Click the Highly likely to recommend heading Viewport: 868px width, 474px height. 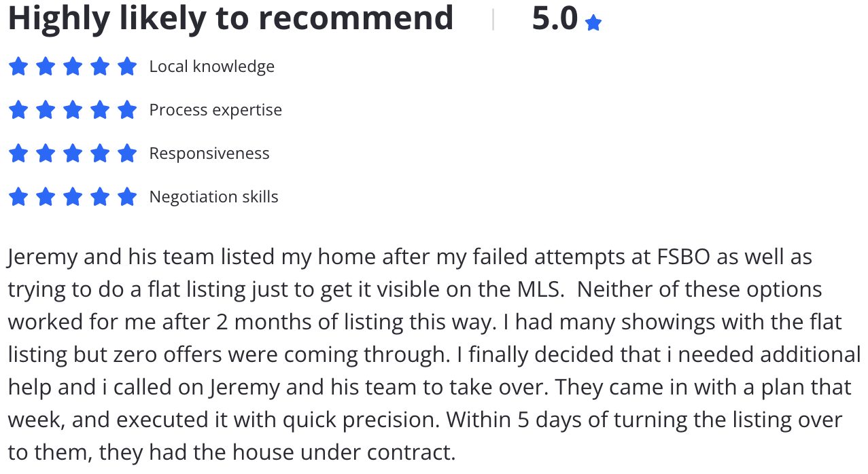pyautogui.click(x=230, y=19)
